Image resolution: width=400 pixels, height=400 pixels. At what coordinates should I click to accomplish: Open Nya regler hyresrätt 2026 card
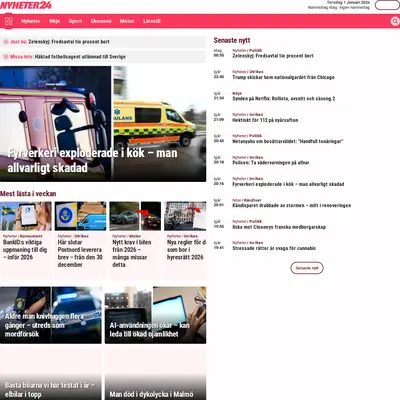[x=185, y=240]
